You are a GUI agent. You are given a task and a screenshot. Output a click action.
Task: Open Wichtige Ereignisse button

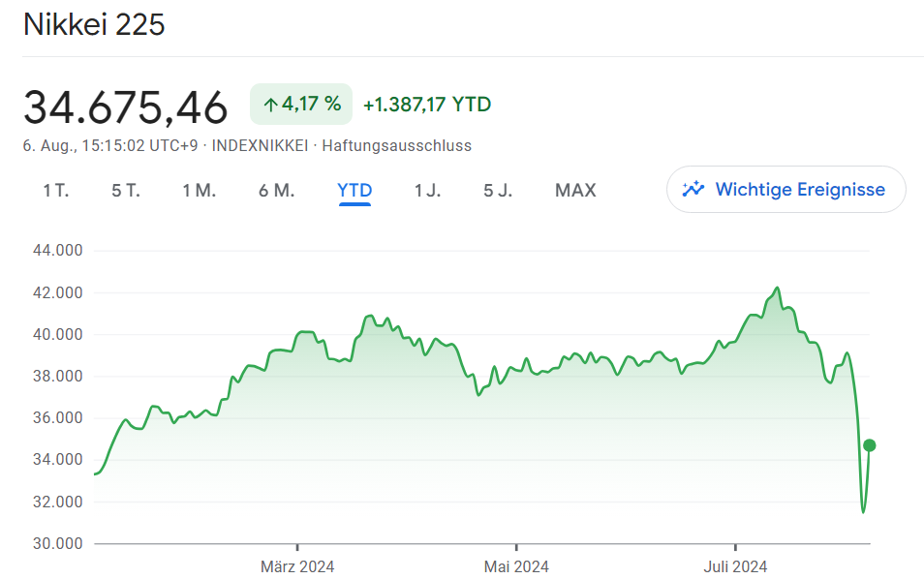786,189
